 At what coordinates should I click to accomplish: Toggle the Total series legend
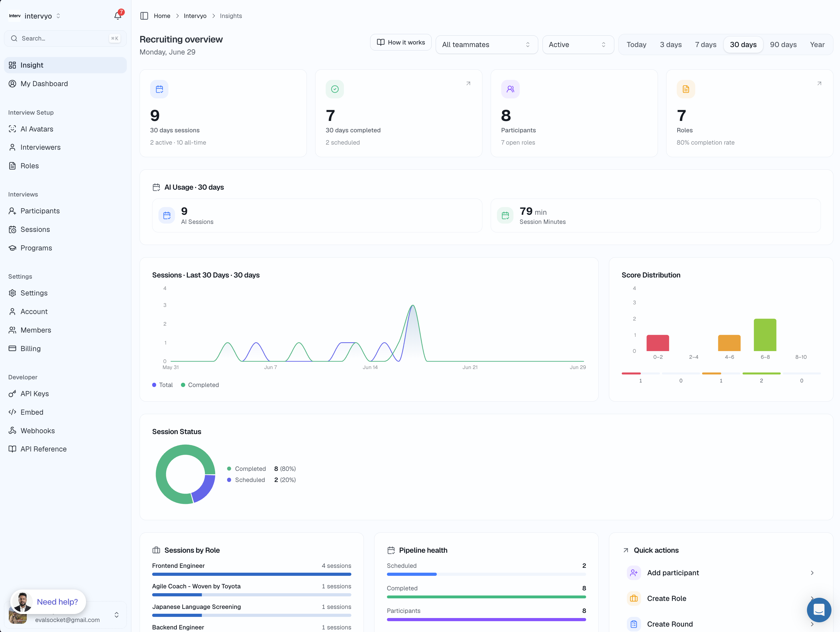[162, 385]
